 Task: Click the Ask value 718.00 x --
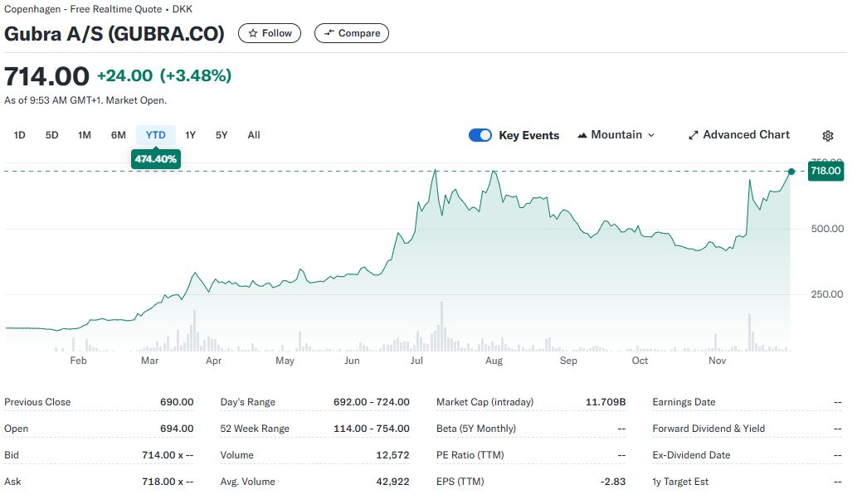[x=168, y=482]
